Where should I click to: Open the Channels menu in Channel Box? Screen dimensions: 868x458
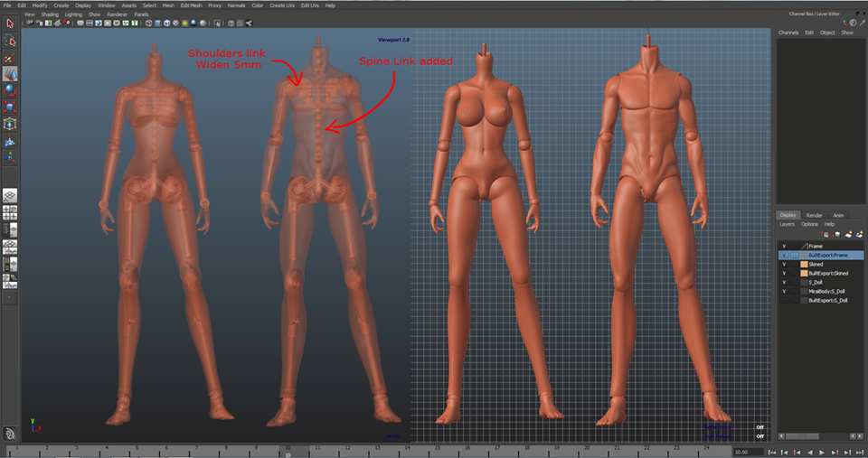[788, 33]
